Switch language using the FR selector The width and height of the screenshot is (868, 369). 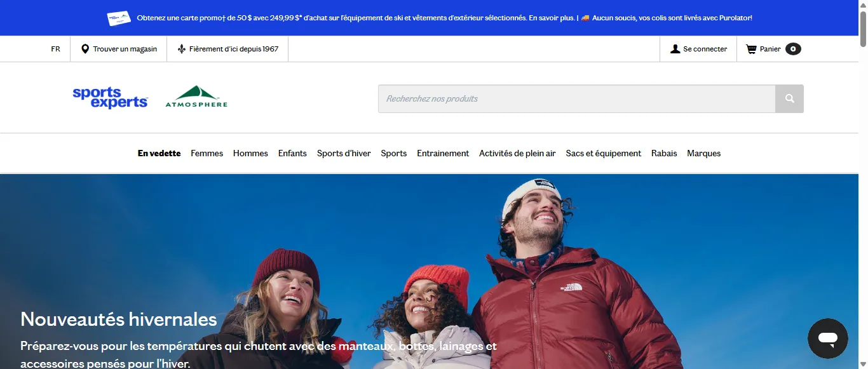(56, 49)
